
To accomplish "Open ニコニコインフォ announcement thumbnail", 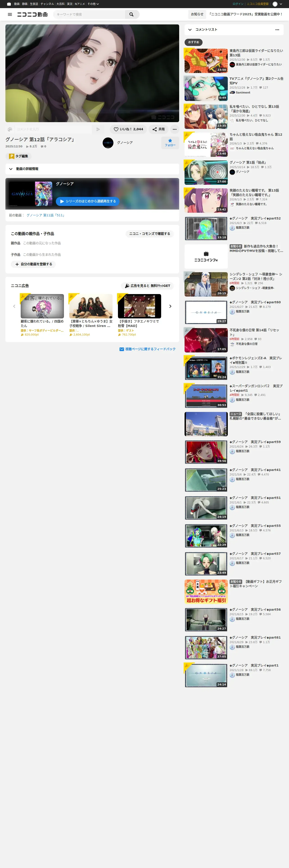I will click(206, 256).
